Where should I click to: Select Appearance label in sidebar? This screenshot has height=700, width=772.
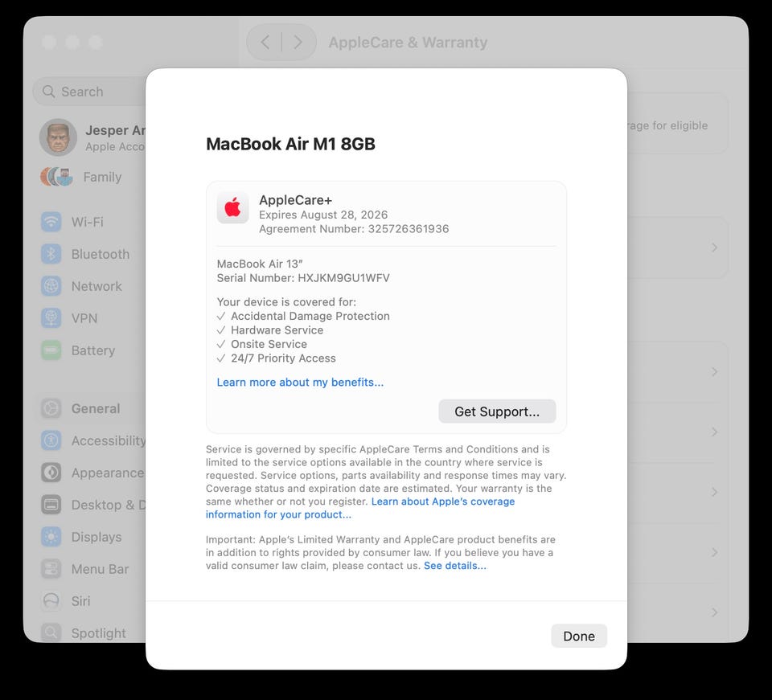108,473
